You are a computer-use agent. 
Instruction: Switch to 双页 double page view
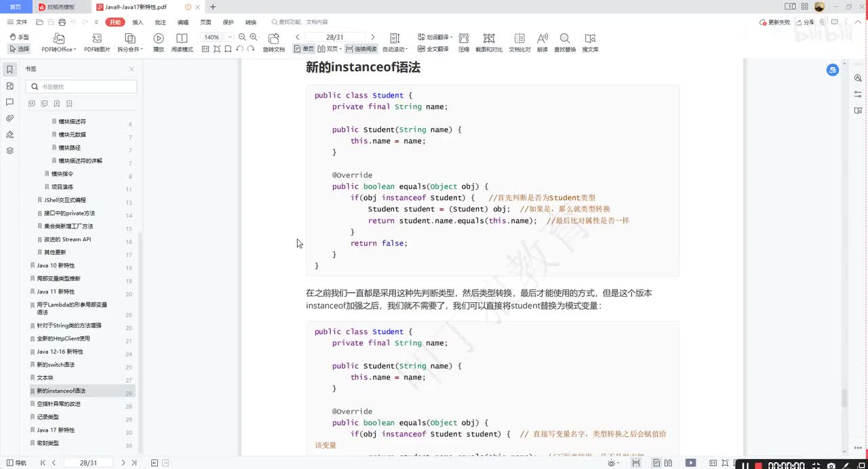(x=330, y=49)
